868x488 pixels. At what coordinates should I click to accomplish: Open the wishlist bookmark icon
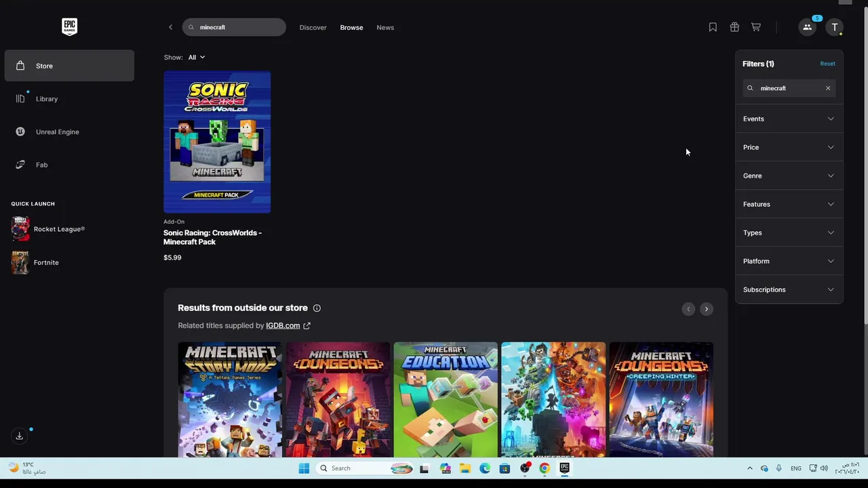(713, 27)
